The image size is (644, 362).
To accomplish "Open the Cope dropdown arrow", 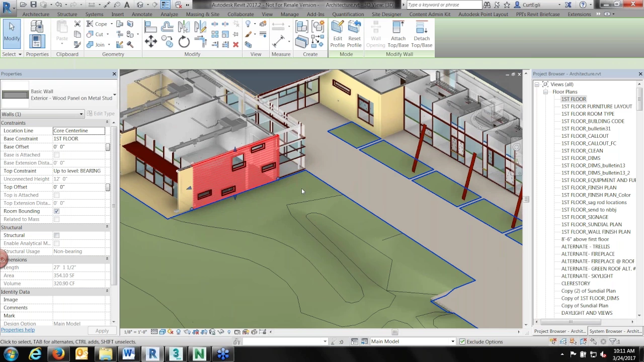I will 112,24.
